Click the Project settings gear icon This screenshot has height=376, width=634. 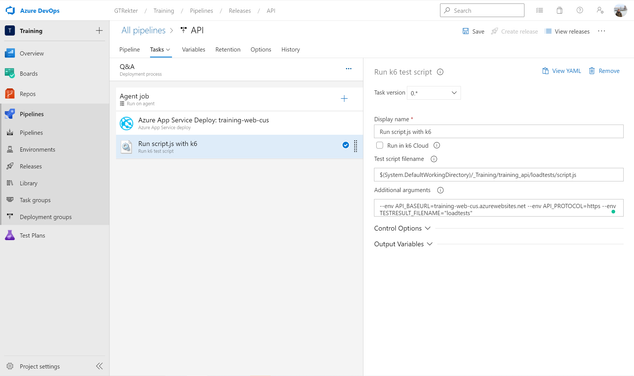(x=10, y=366)
